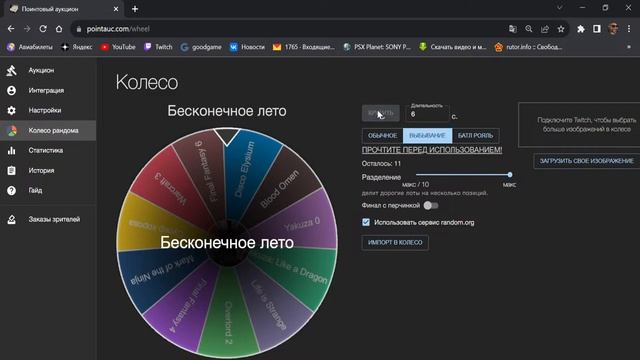Open the Гайд question mark icon
This screenshot has height=360, width=640.
(11, 191)
